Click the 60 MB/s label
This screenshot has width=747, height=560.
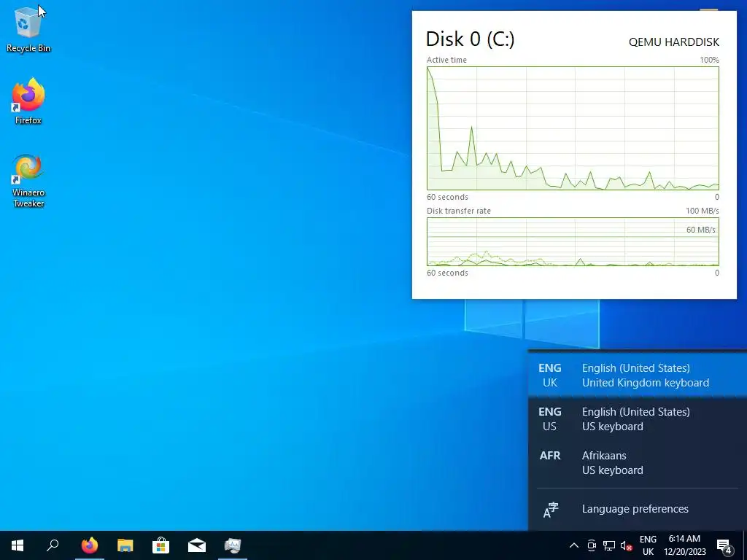[701, 230]
